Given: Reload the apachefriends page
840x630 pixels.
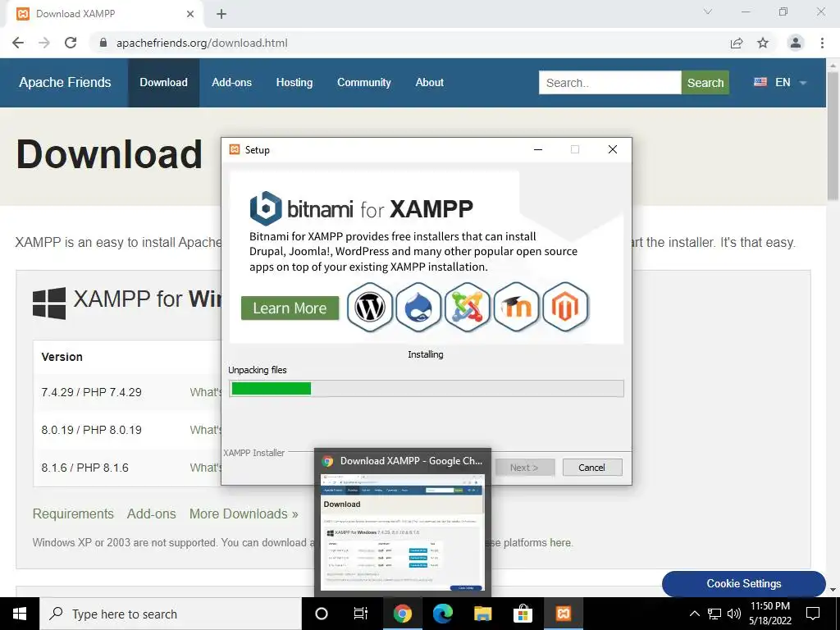Looking at the screenshot, I should pos(71,43).
